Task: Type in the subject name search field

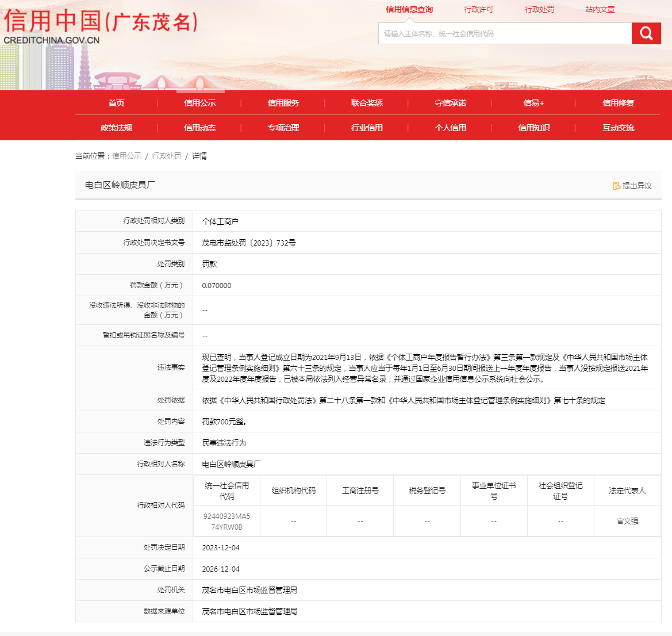Action: (x=505, y=33)
